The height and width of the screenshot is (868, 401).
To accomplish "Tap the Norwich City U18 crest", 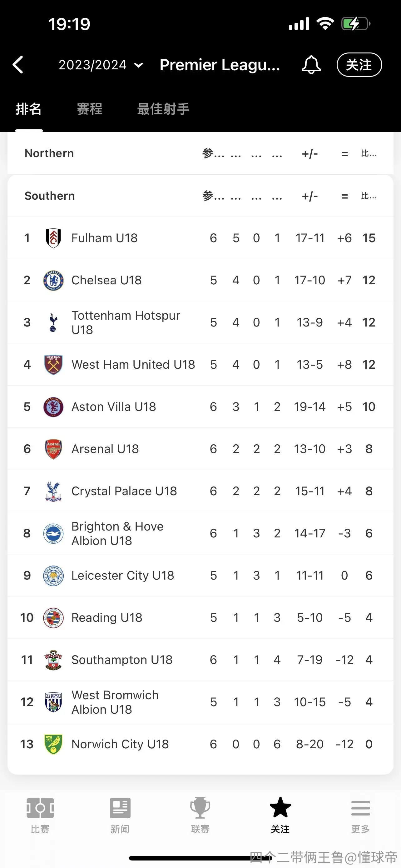I will click(53, 744).
